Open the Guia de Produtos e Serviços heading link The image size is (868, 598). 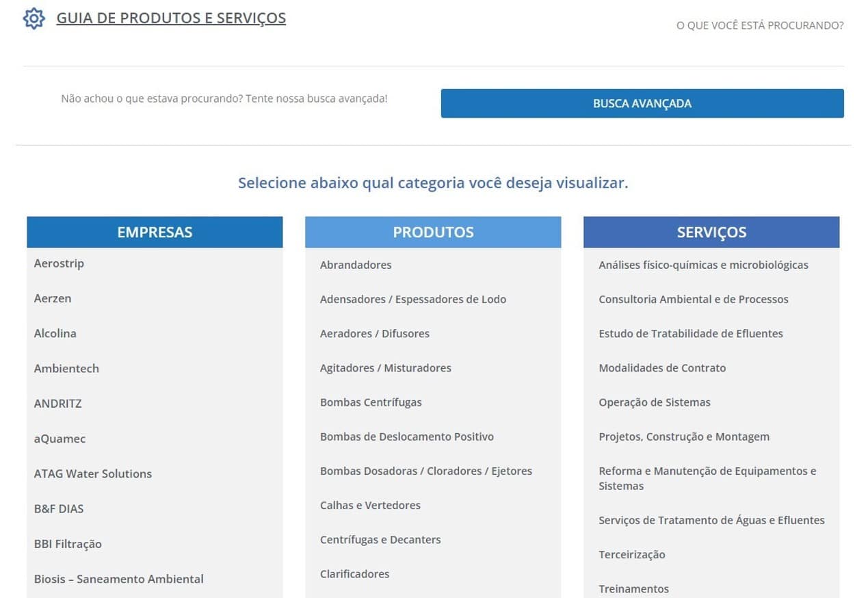[171, 18]
